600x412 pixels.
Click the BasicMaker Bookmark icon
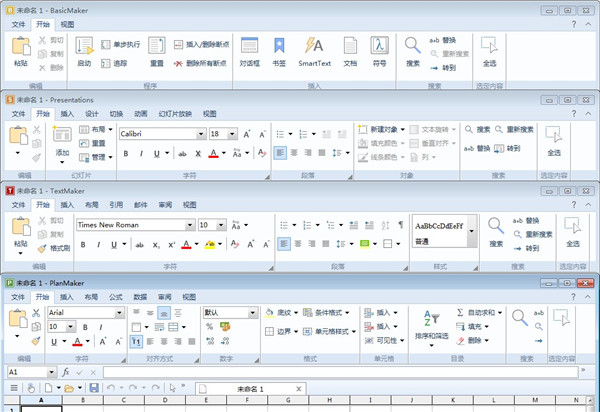pyautogui.click(x=279, y=47)
